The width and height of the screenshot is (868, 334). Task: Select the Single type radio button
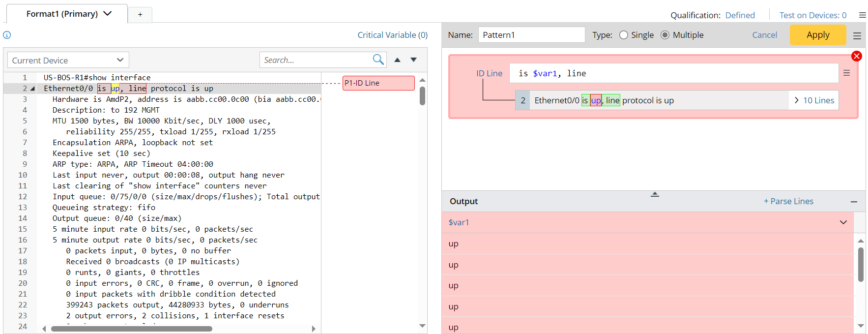[x=624, y=35]
